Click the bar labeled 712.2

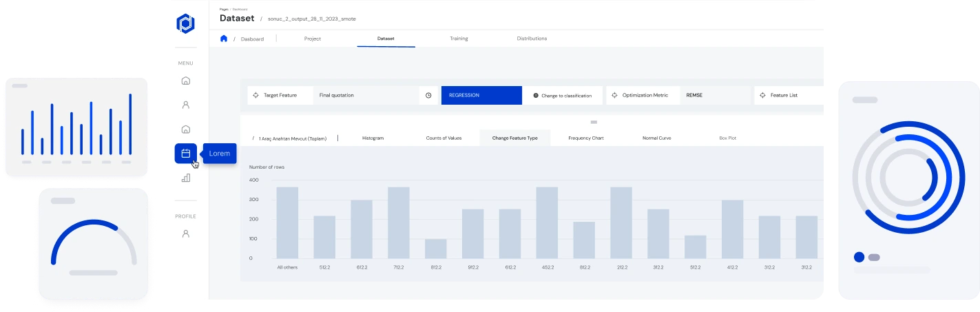click(399, 222)
